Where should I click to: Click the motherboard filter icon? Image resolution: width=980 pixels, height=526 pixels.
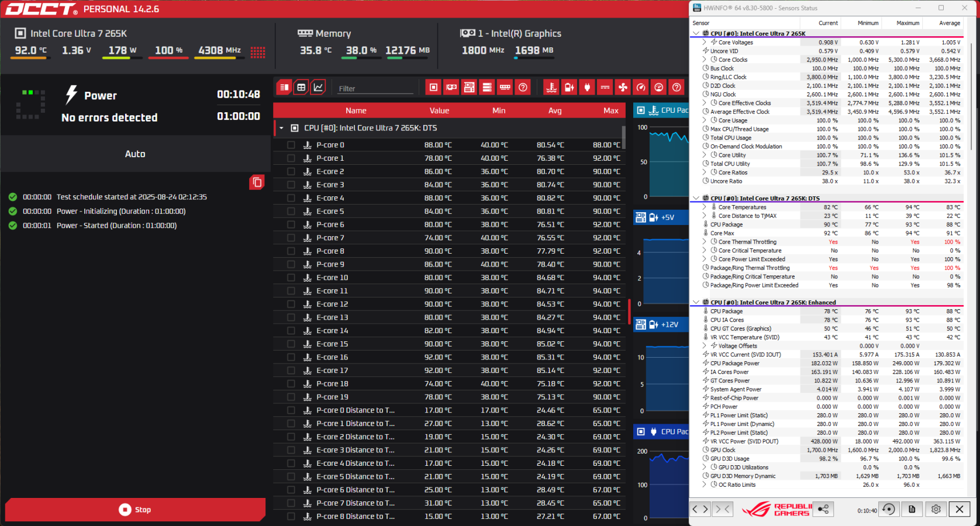469,88
